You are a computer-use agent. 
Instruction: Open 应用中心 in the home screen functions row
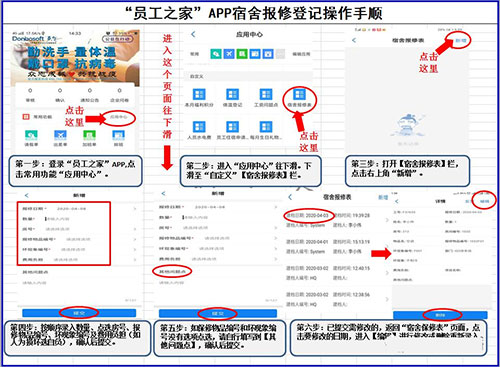[x=119, y=117]
